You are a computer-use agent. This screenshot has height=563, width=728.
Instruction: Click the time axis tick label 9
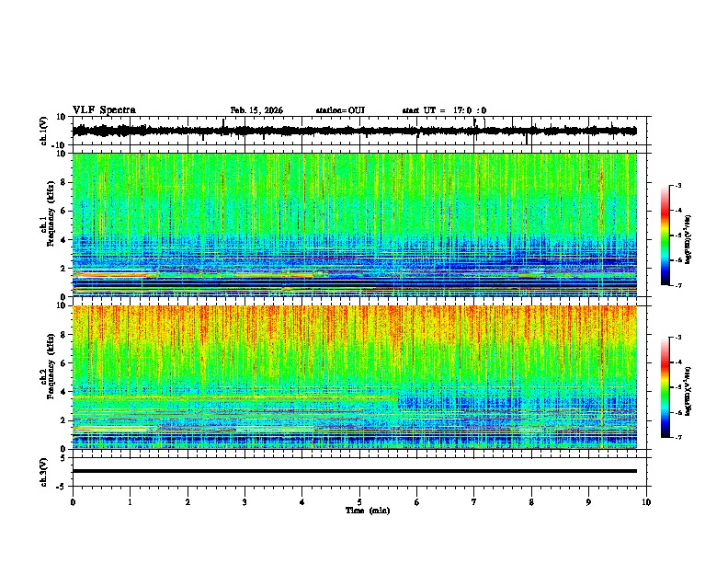(x=588, y=502)
